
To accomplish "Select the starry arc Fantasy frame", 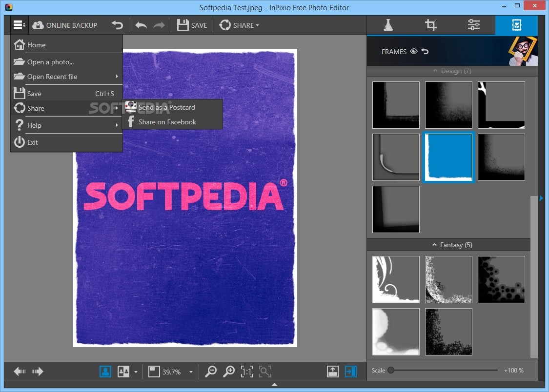I will tap(448, 279).
